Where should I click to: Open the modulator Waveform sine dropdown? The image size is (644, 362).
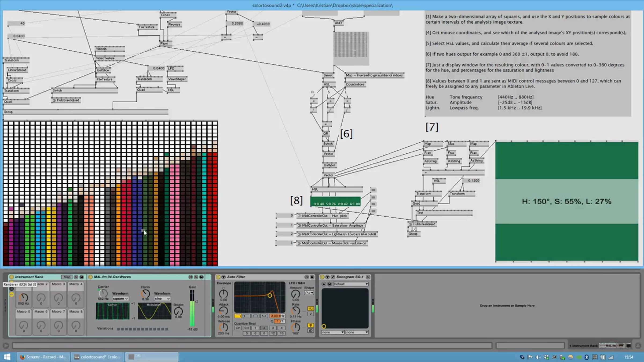(162, 298)
